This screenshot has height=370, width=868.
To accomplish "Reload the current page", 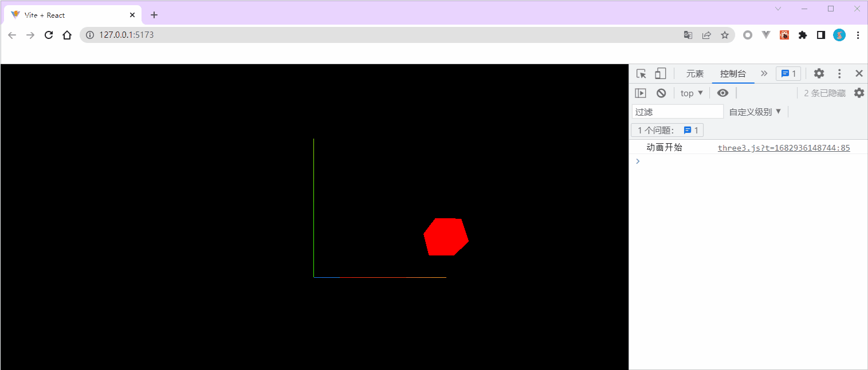I will tap(49, 35).
